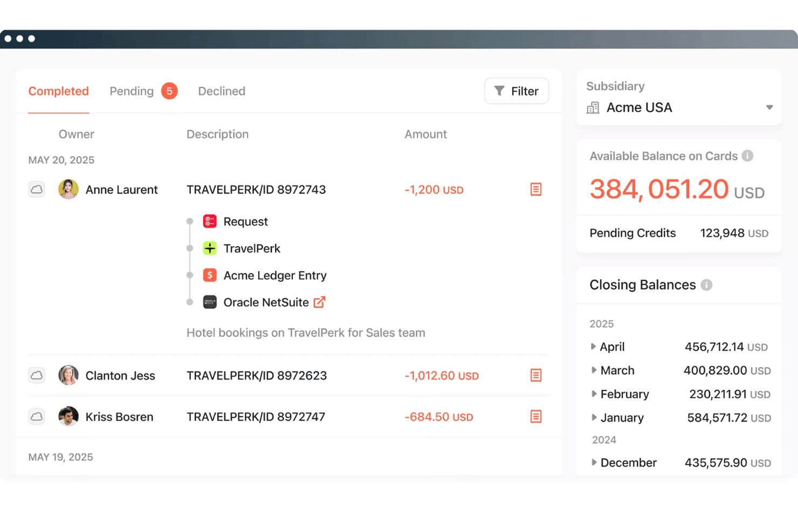Viewport: 798px width, 532px height.
Task: Click the Pending Credits value 123,948 USD
Action: pos(734,233)
